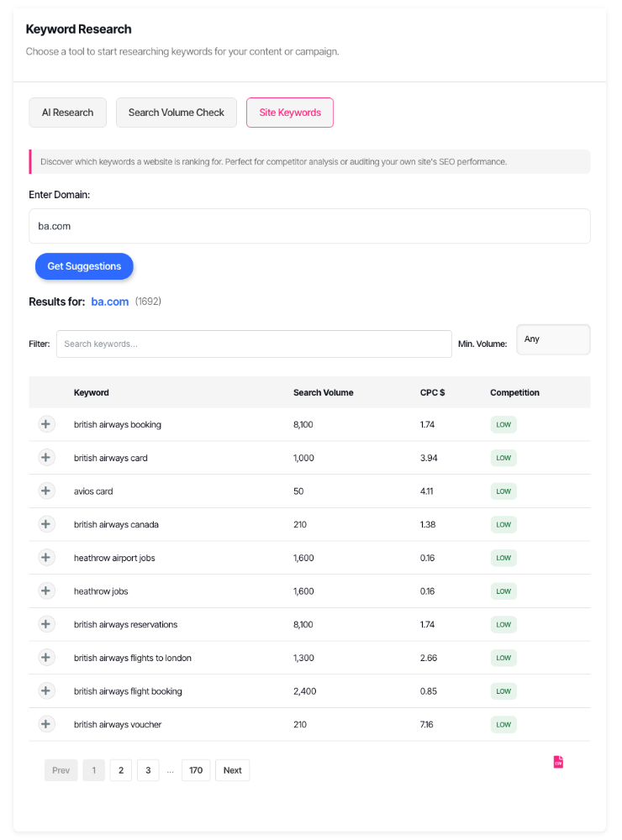Click plus icon for british airways voucher

pos(46,724)
